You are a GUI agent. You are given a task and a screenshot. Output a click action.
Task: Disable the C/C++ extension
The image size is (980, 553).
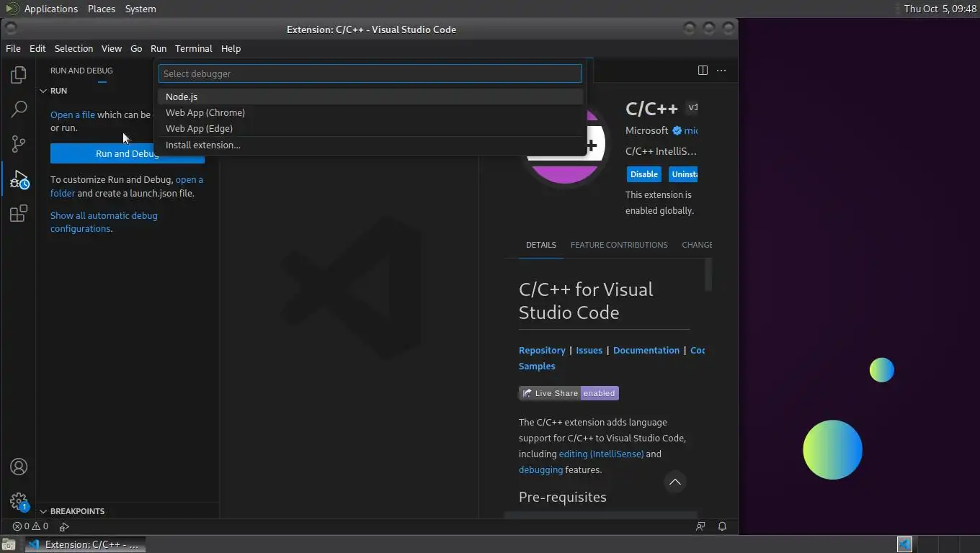(x=643, y=174)
